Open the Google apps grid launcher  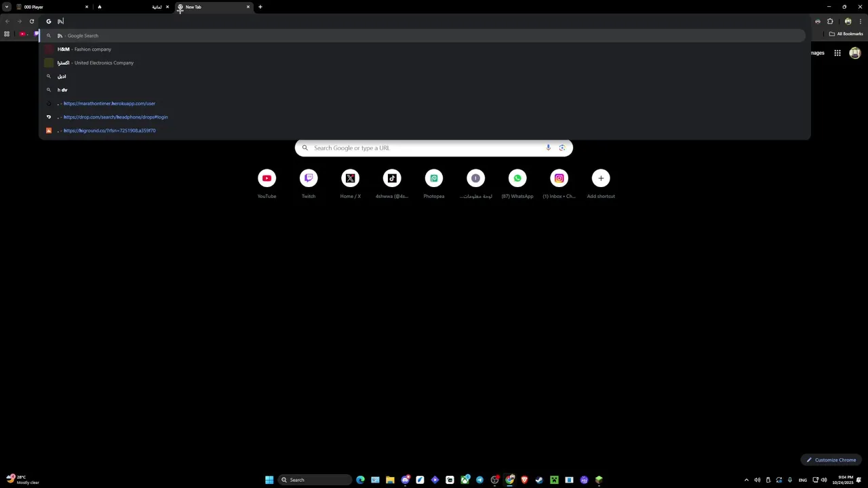(837, 53)
